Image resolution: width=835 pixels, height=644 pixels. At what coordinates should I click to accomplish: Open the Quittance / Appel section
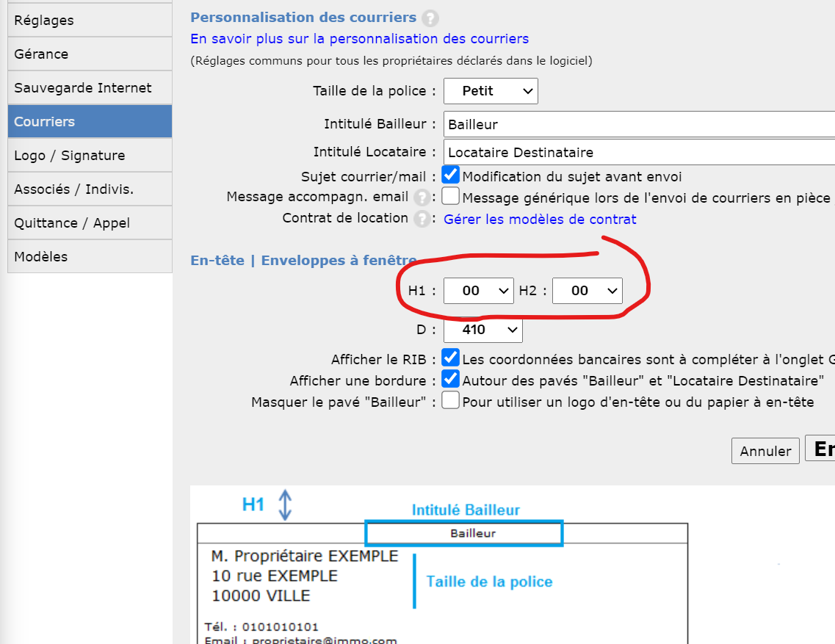[x=90, y=222]
